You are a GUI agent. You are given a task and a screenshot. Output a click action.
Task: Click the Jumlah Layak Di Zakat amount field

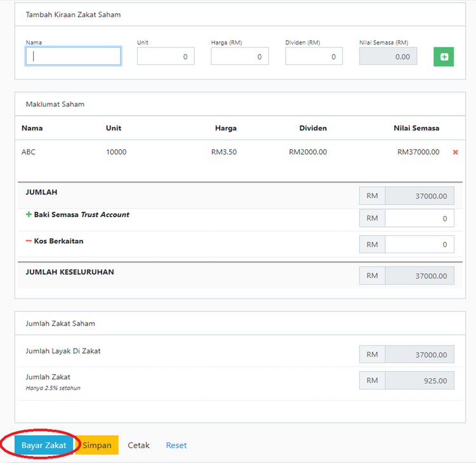point(419,354)
